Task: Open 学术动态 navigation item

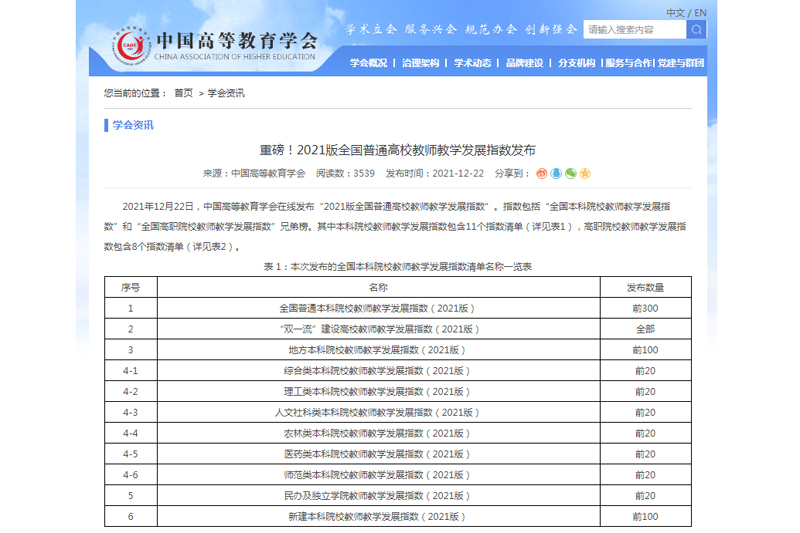Action: point(472,63)
